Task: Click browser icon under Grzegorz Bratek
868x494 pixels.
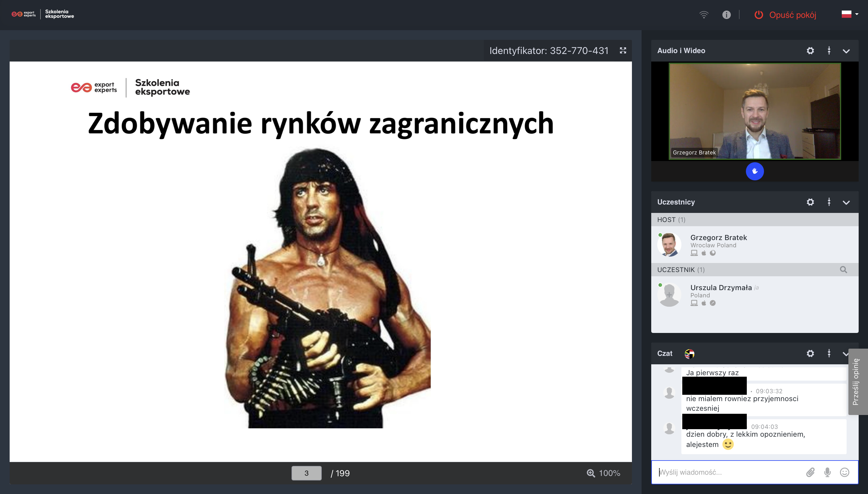Action: (x=712, y=253)
